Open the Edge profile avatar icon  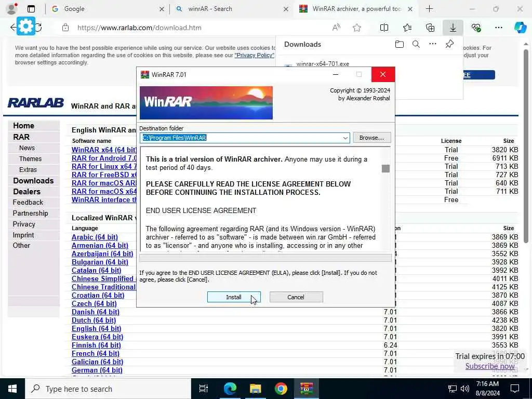pos(11,9)
